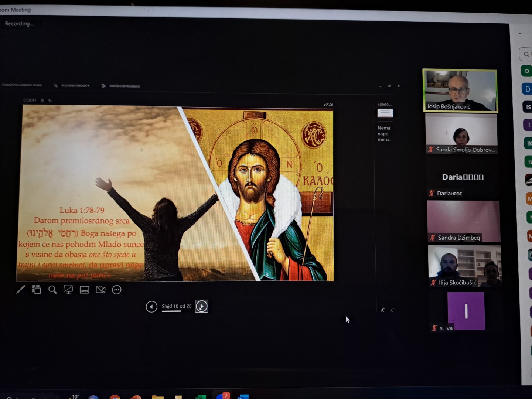Advance to the next slide
This screenshot has height=399, width=532.
click(202, 306)
